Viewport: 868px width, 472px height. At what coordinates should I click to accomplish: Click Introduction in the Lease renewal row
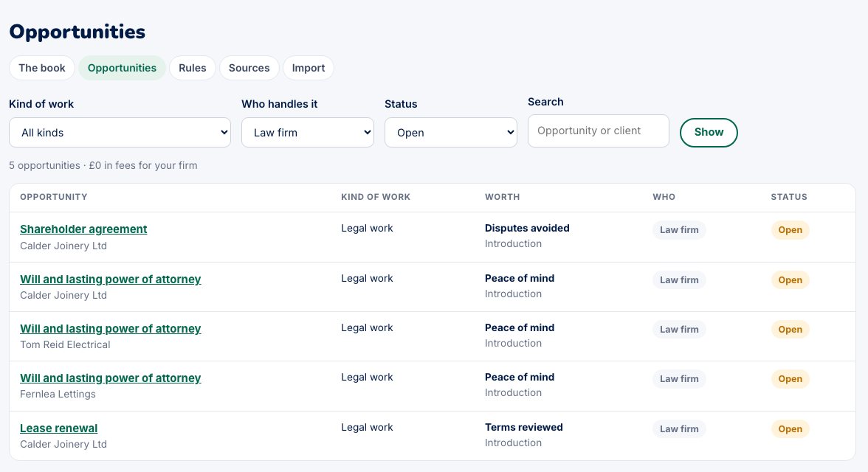pyautogui.click(x=513, y=442)
